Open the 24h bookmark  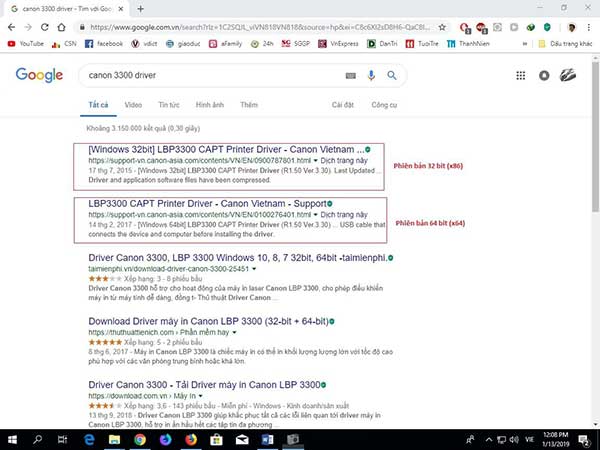(262, 44)
